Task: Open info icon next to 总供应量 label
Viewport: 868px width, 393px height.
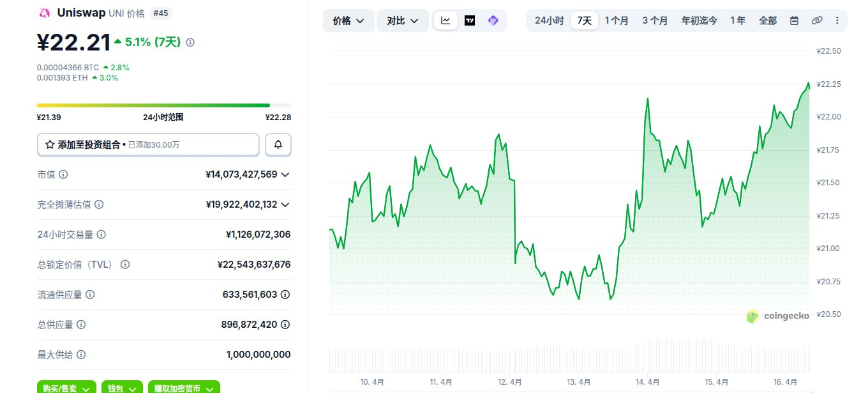Action: click(81, 325)
